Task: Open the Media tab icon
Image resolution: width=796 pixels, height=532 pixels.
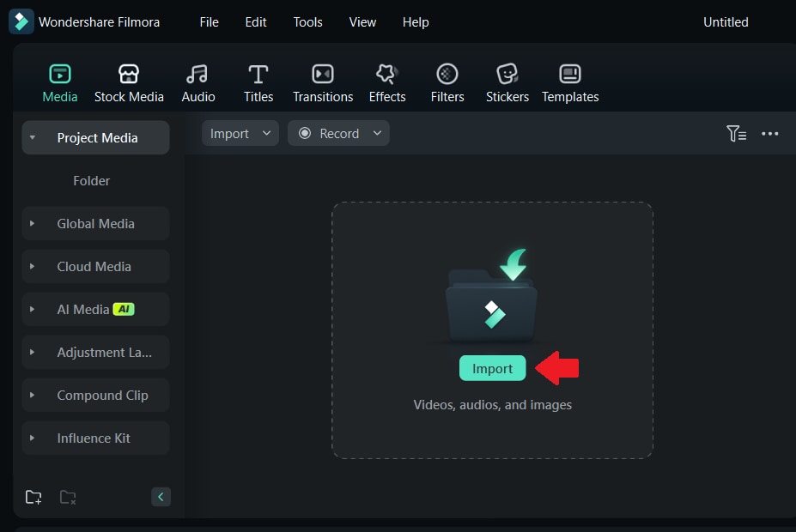Action: click(60, 74)
